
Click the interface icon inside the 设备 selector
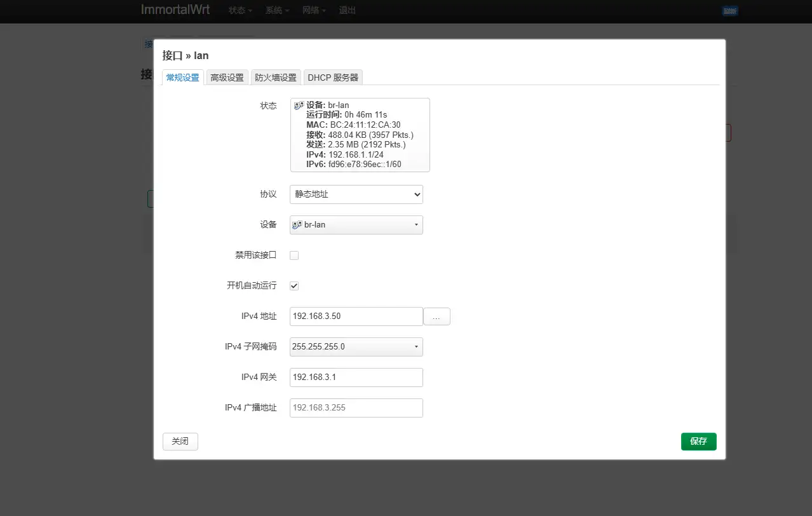tap(297, 224)
